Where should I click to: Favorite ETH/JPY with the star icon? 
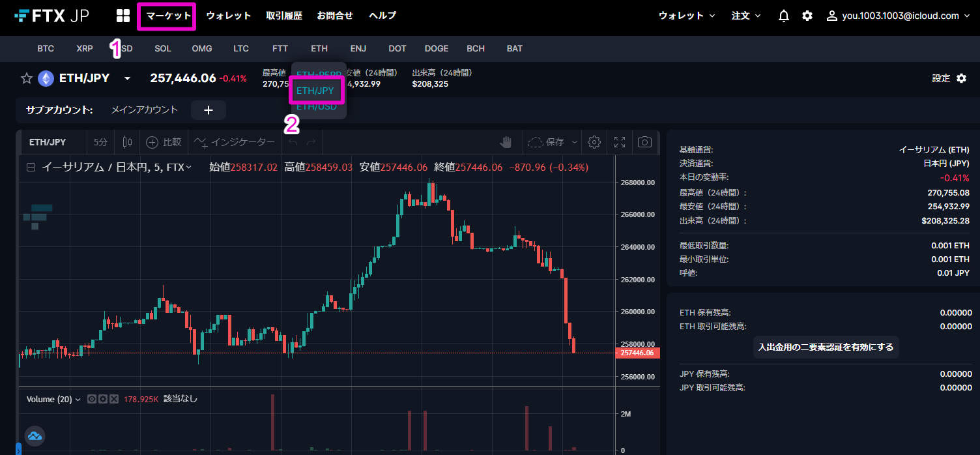coord(26,78)
